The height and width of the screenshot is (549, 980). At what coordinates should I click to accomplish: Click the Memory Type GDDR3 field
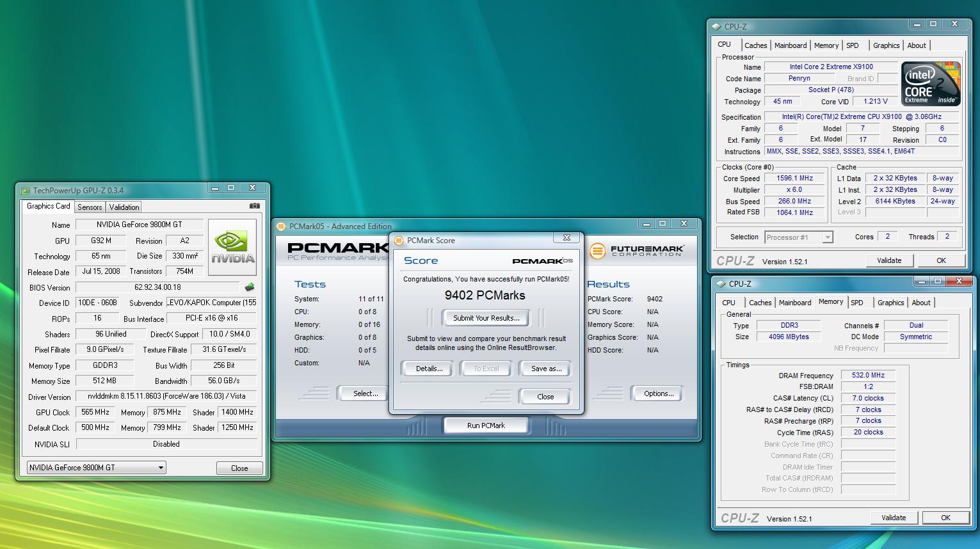coord(104,365)
